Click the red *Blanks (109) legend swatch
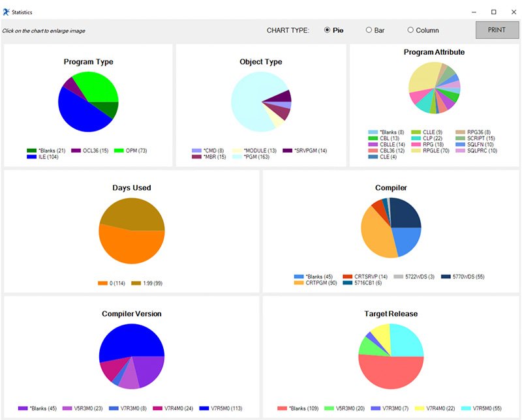Screen dimensions: 522x420 pos(284,409)
